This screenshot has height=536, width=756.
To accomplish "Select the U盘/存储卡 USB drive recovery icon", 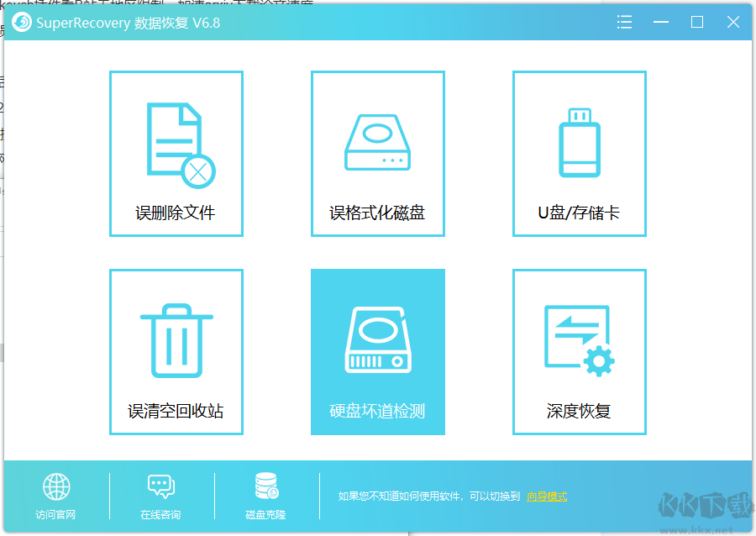I will (579, 143).
